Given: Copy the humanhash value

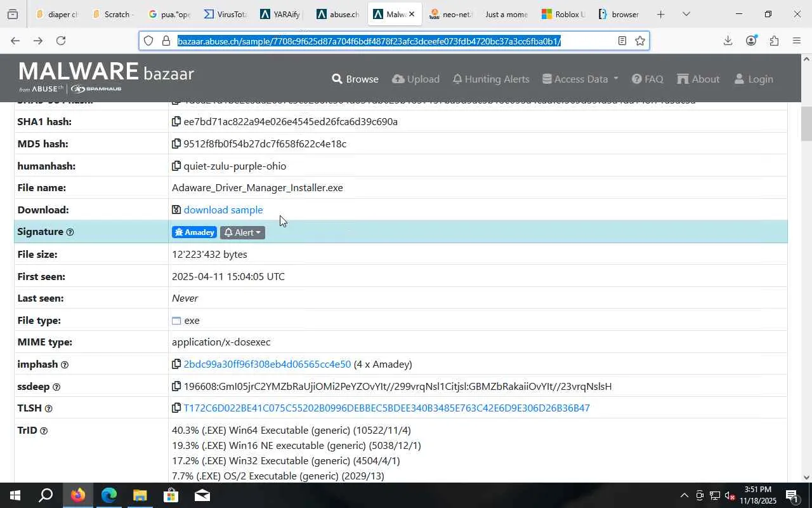Looking at the screenshot, I should (176, 166).
